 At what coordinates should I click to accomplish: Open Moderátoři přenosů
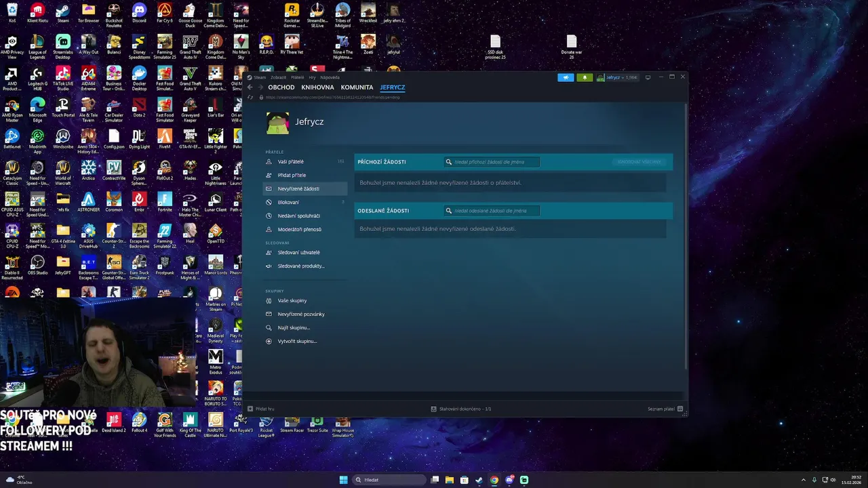304,229
